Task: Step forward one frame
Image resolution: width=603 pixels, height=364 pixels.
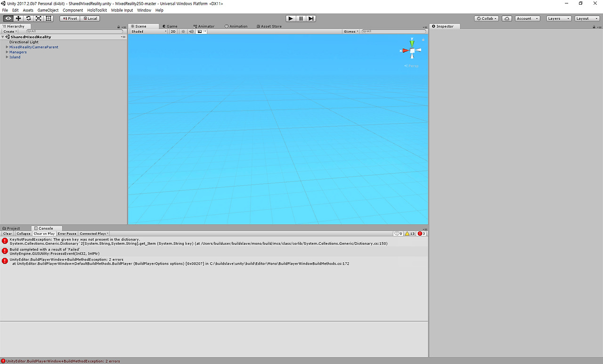Action: tap(311, 18)
